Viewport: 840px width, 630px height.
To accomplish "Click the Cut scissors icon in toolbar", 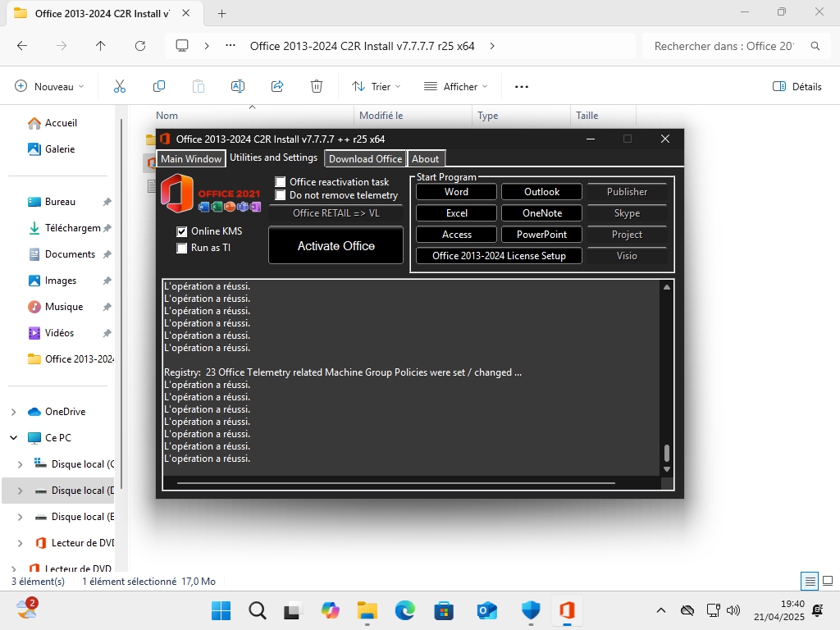I will pyautogui.click(x=120, y=86).
